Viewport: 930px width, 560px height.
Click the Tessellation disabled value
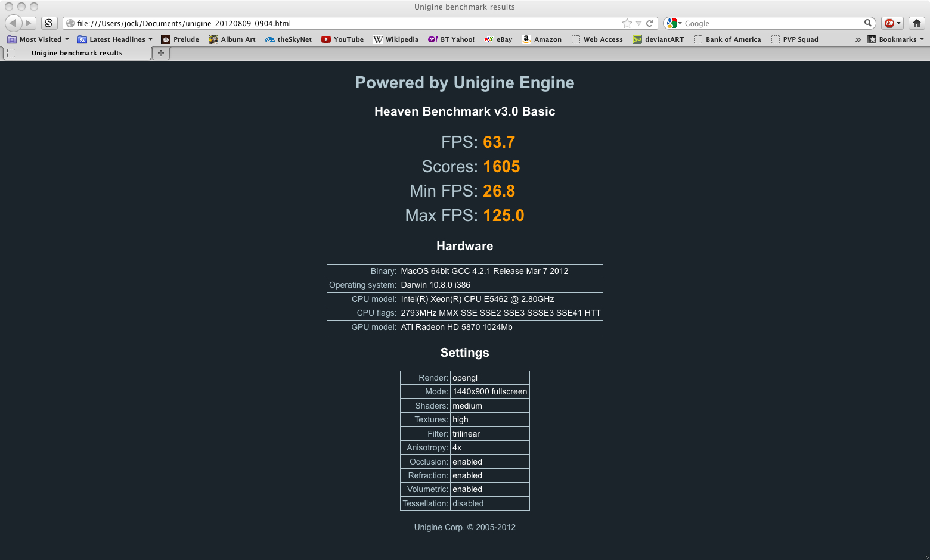coord(490,503)
